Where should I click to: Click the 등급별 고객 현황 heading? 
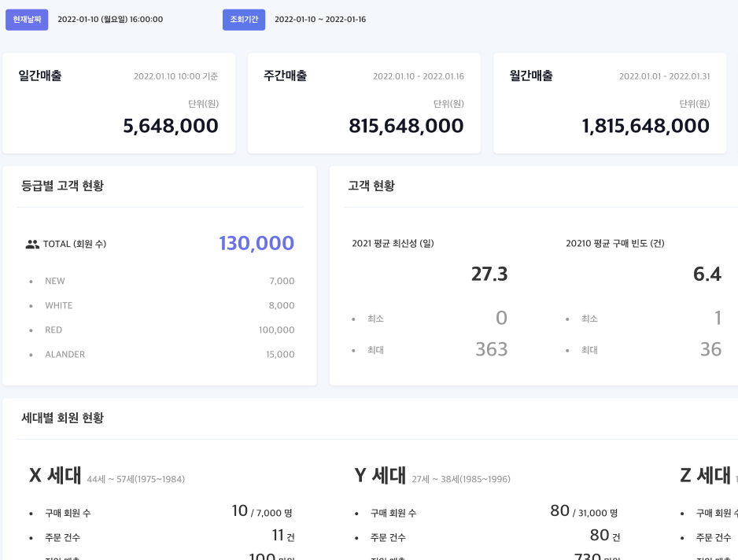coord(63,186)
